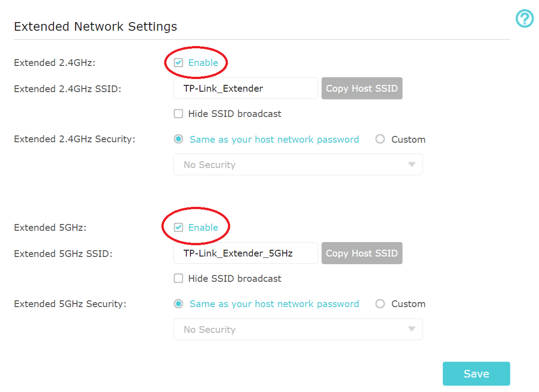Image resolution: width=539 pixels, height=392 pixels.
Task: Select Custom security for 5GHz
Action: coord(380,304)
